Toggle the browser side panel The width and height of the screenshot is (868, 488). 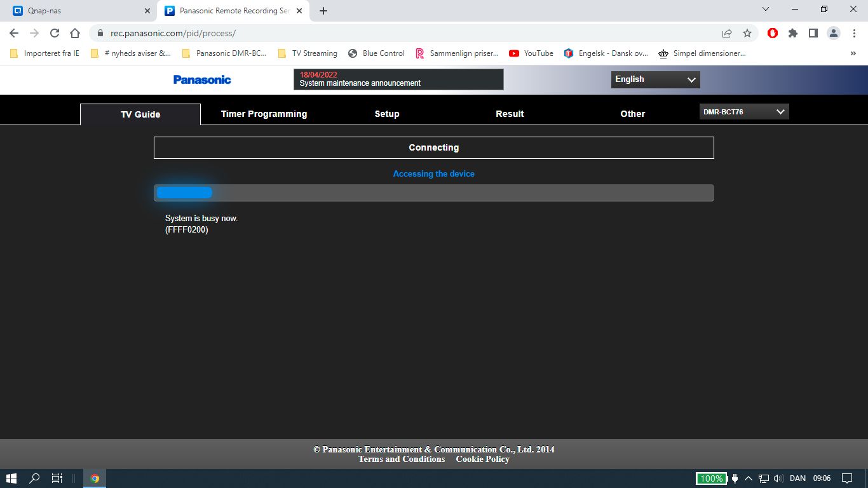click(x=813, y=33)
